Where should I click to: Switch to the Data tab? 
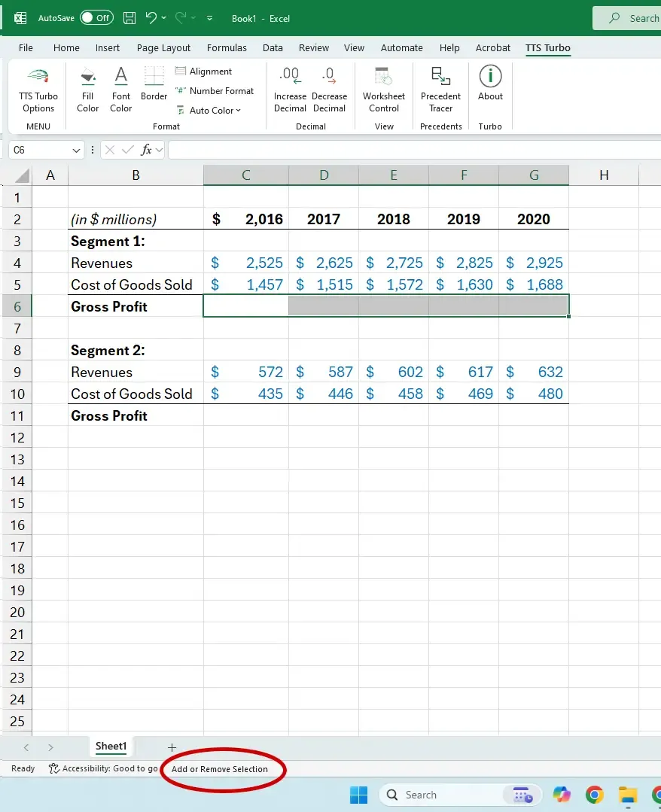[x=273, y=47]
